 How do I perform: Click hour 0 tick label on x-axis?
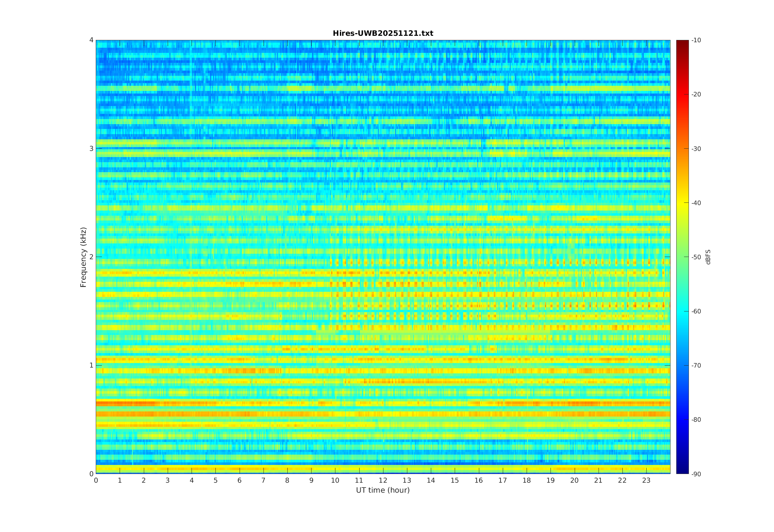[96, 480]
